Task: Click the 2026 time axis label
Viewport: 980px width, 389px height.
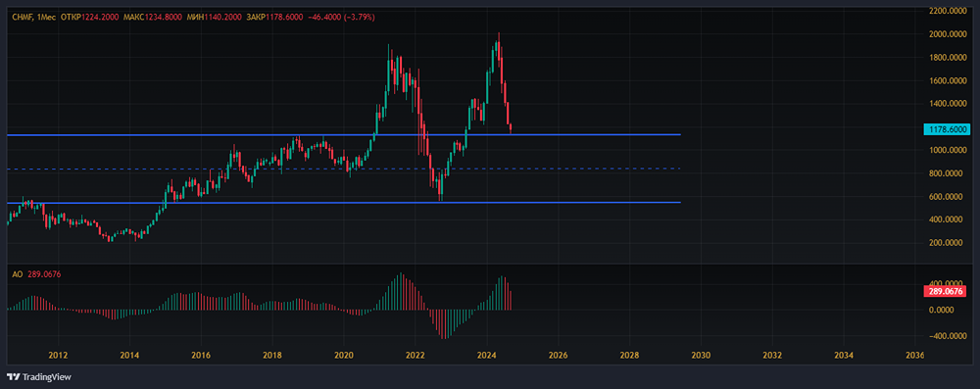Action: tap(559, 356)
